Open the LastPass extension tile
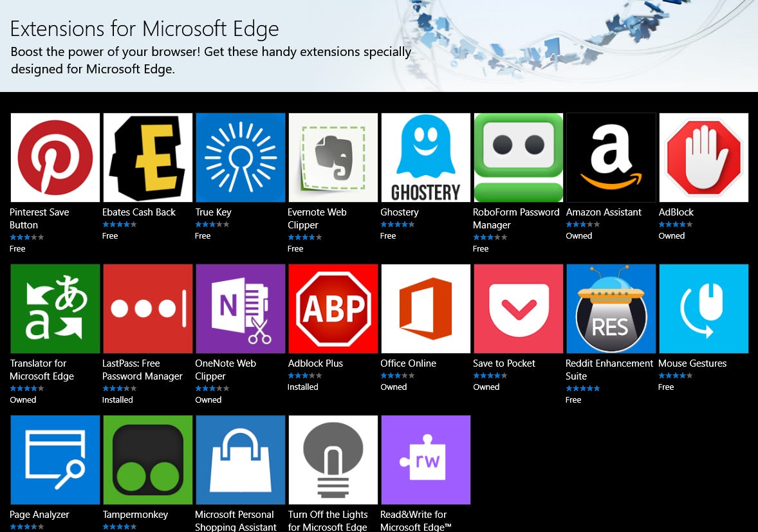Image resolution: width=758 pixels, height=532 pixels. [147, 308]
